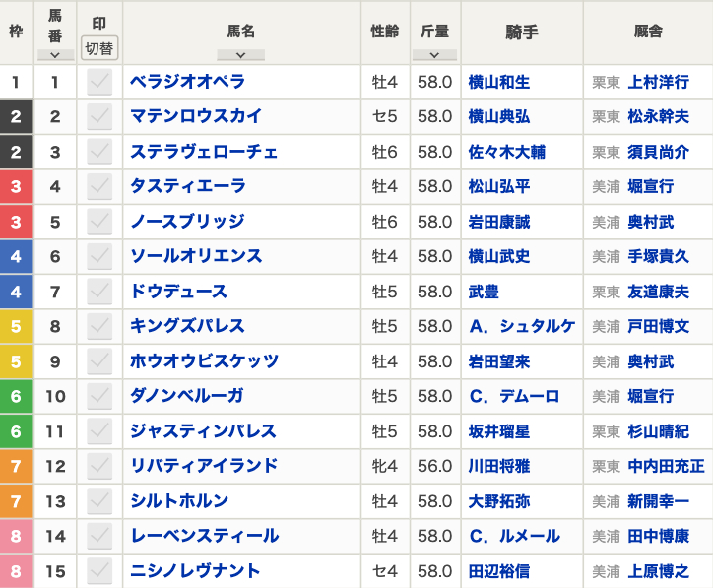
Task: Open trainer 杉山晴紀 stable page
Action: pos(659,431)
